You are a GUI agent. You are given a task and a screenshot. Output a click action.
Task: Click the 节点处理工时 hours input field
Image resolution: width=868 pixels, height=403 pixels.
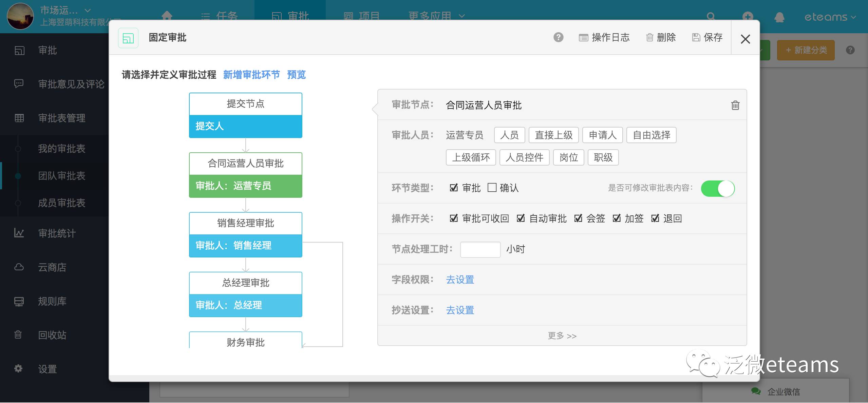click(480, 249)
